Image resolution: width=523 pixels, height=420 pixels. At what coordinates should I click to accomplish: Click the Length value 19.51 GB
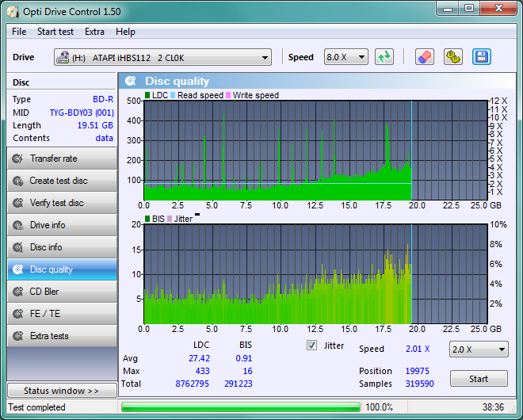point(95,125)
